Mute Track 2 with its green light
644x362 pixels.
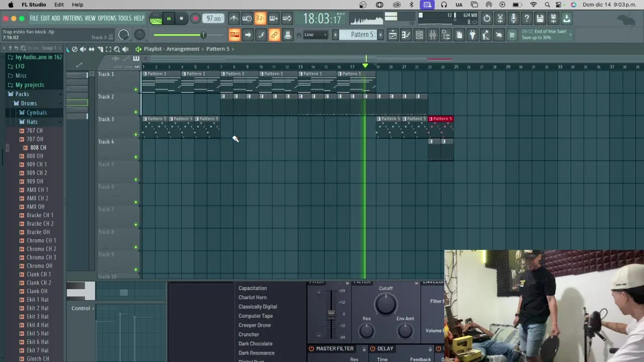[136, 112]
